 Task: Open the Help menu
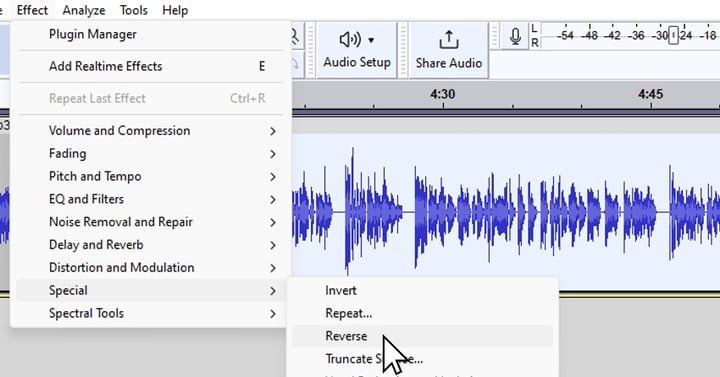(x=175, y=10)
